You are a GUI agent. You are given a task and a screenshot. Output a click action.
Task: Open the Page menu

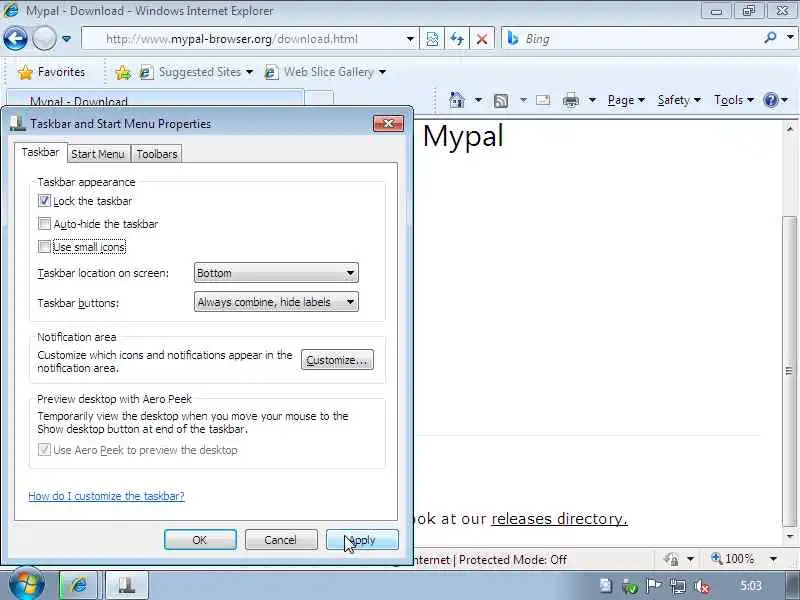click(626, 100)
